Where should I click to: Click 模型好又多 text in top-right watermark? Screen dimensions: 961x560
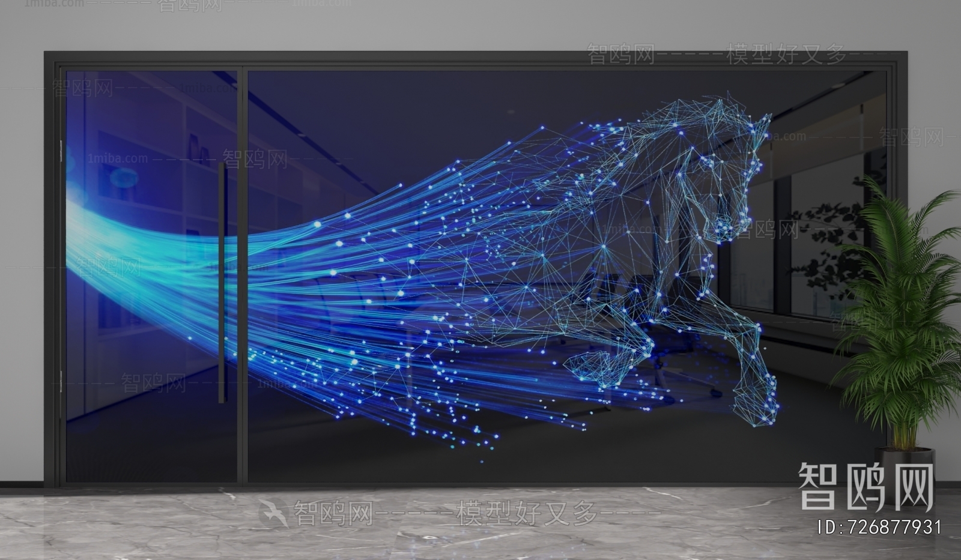[x=786, y=55]
